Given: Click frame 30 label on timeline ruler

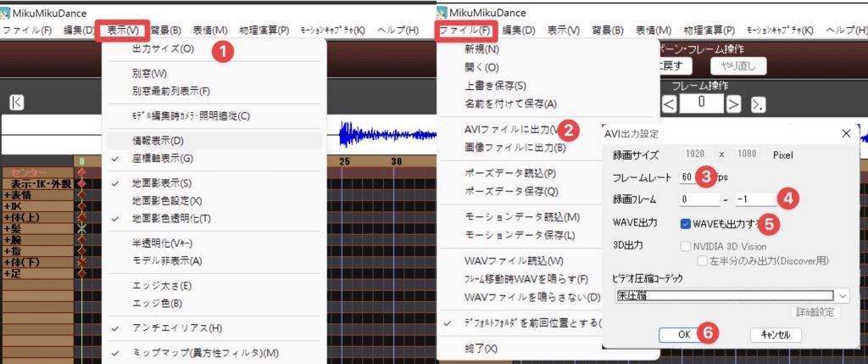Looking at the screenshot, I should pos(397,162).
